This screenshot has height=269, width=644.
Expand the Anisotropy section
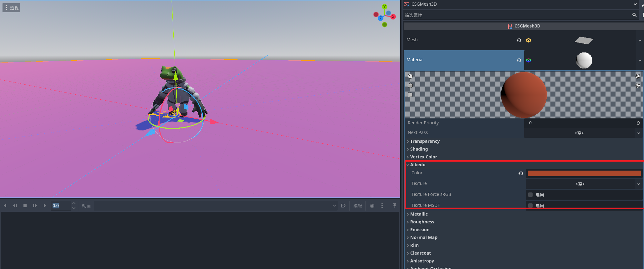coord(422,261)
